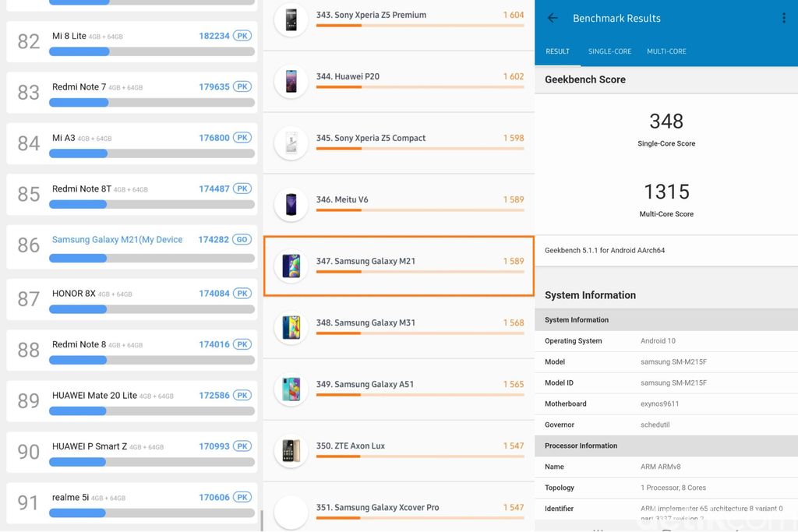Click the processor Name value 'ARM ARMv8'

pos(661,467)
